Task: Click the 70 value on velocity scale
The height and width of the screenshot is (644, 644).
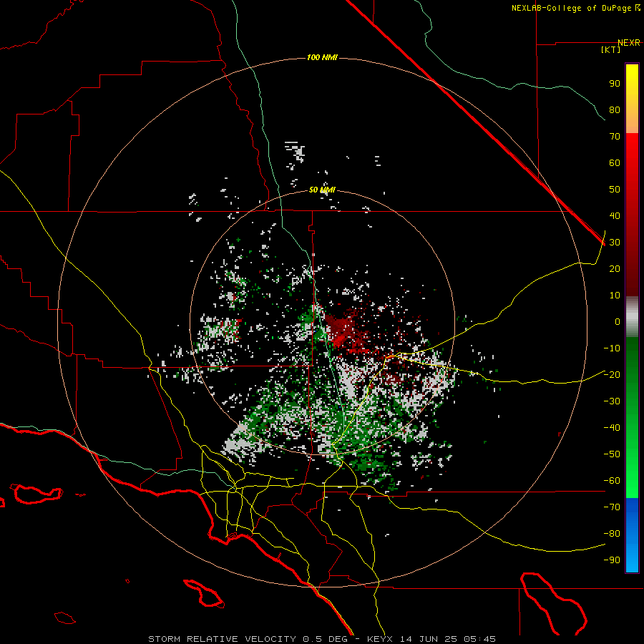Action: pos(615,137)
